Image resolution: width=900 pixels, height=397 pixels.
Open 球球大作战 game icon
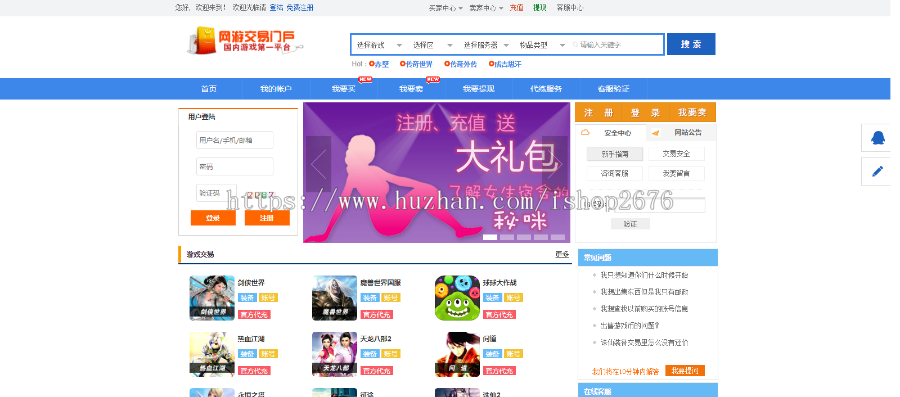(x=457, y=298)
